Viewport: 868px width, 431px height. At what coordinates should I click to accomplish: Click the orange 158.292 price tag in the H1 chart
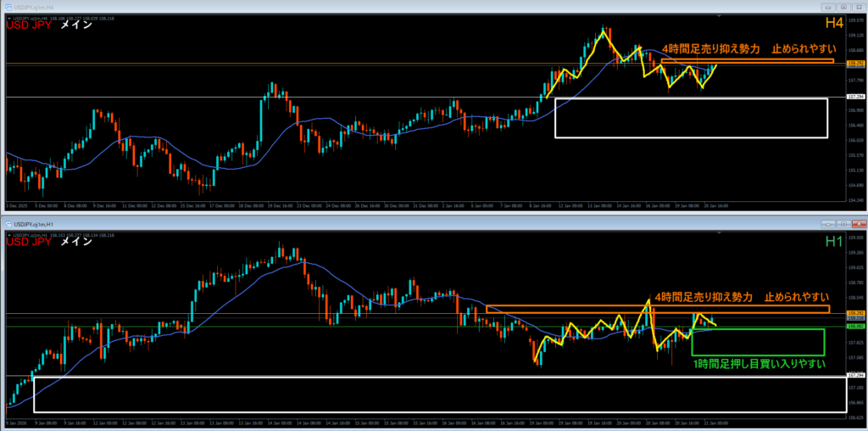[855, 314]
